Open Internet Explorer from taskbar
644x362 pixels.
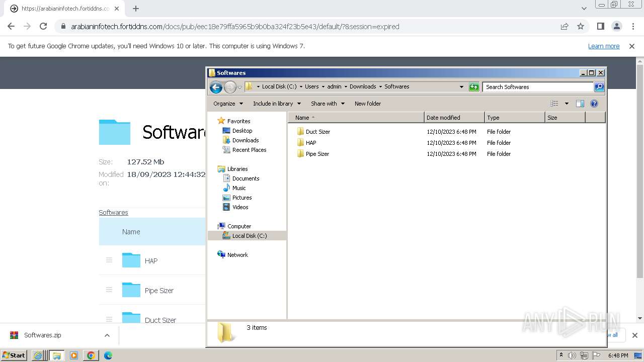38,355
